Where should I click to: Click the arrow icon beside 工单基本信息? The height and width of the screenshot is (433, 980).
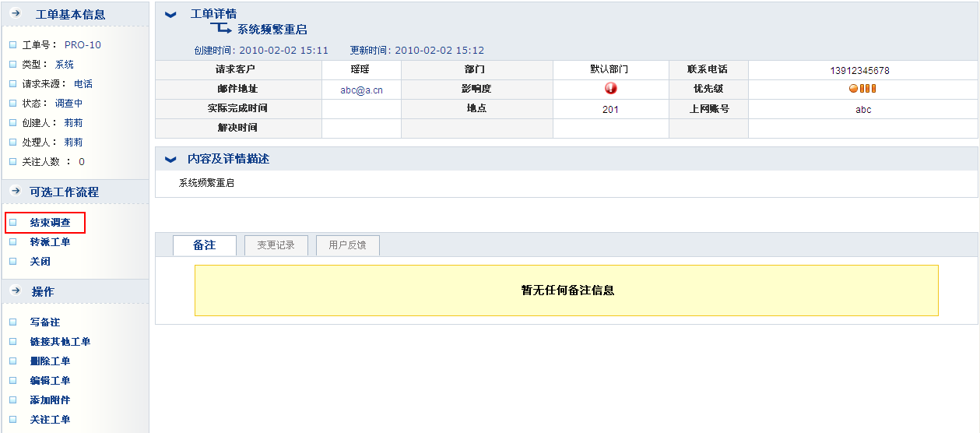pos(15,14)
